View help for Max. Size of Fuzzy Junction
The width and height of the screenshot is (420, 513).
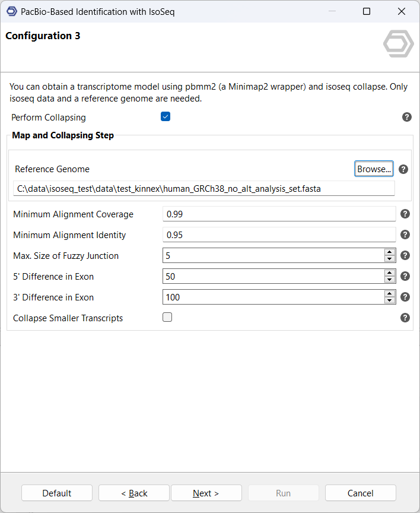[x=405, y=255]
